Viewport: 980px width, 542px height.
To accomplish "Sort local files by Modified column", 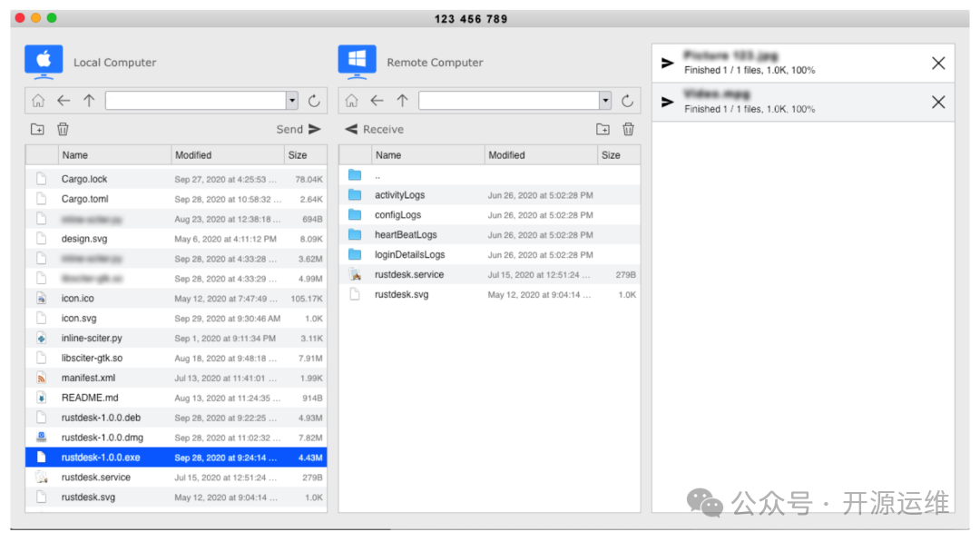I will pyautogui.click(x=227, y=155).
